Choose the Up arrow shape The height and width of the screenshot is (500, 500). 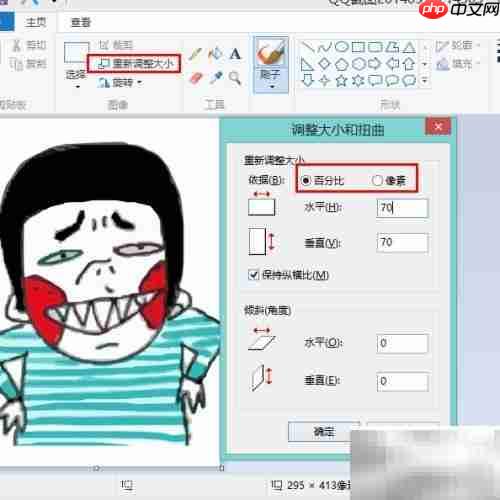point(409,64)
